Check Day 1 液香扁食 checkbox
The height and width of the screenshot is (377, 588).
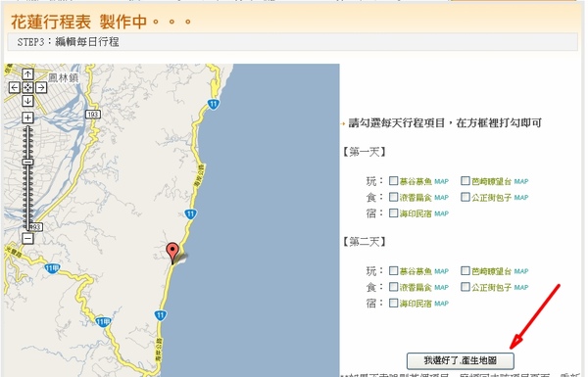(x=393, y=197)
